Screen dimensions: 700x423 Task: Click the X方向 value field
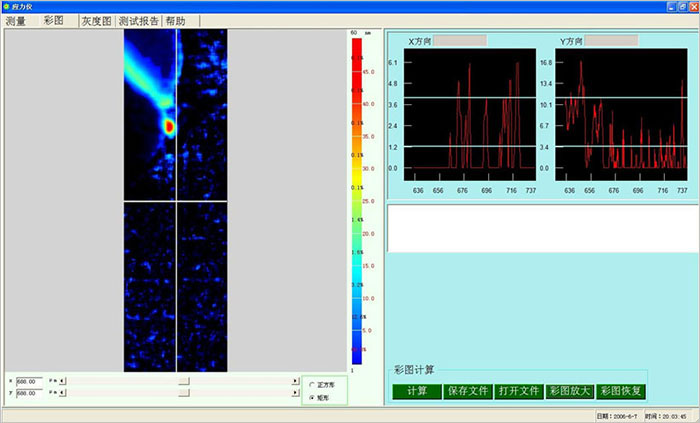(459, 41)
